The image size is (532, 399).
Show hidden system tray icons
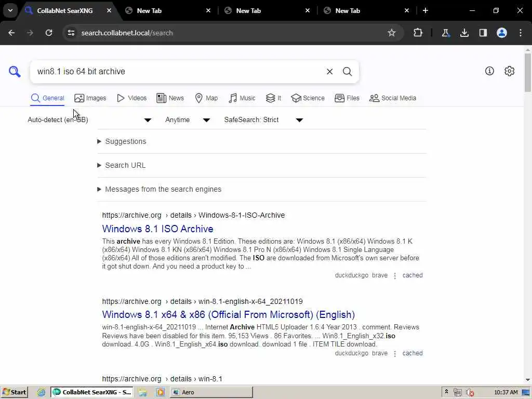click(x=446, y=392)
